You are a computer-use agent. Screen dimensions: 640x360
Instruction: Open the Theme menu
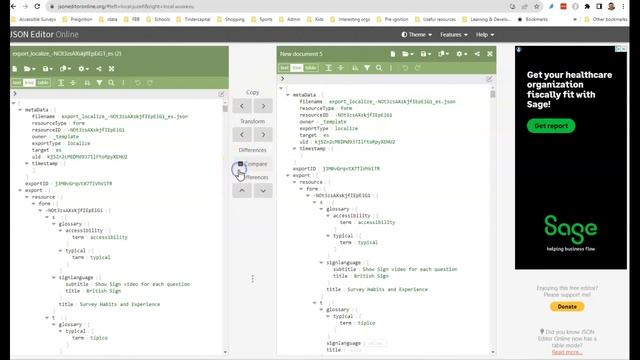pos(417,35)
